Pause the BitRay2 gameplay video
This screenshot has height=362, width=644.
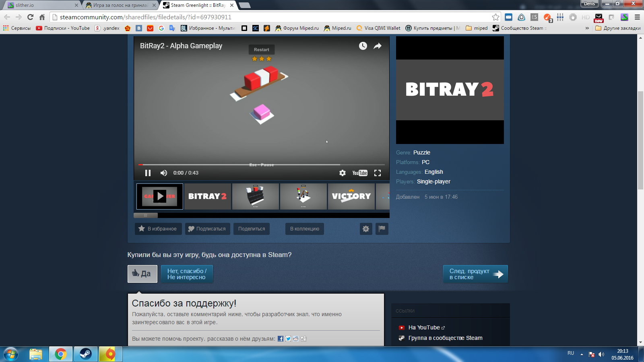coord(148,173)
